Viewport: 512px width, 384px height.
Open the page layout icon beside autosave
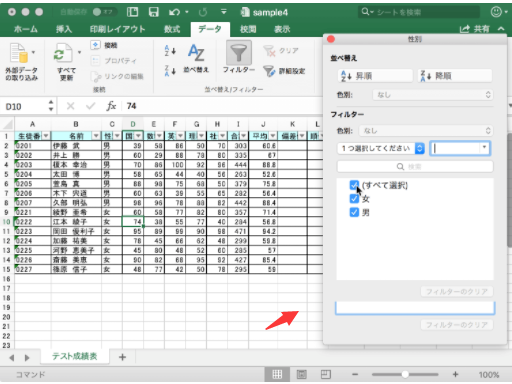point(132,12)
